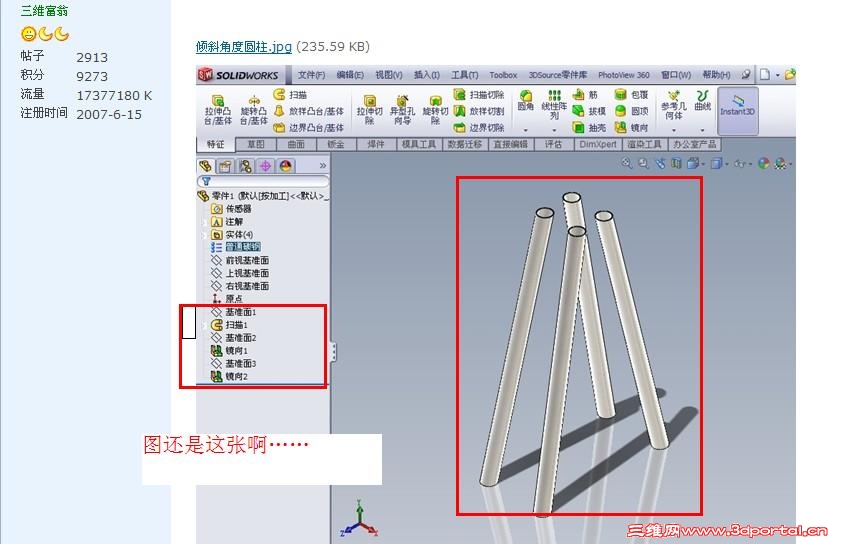The height and width of the screenshot is (544, 847).
Task: Choose the 扫描 sweep feature tool
Action: [x=290, y=95]
